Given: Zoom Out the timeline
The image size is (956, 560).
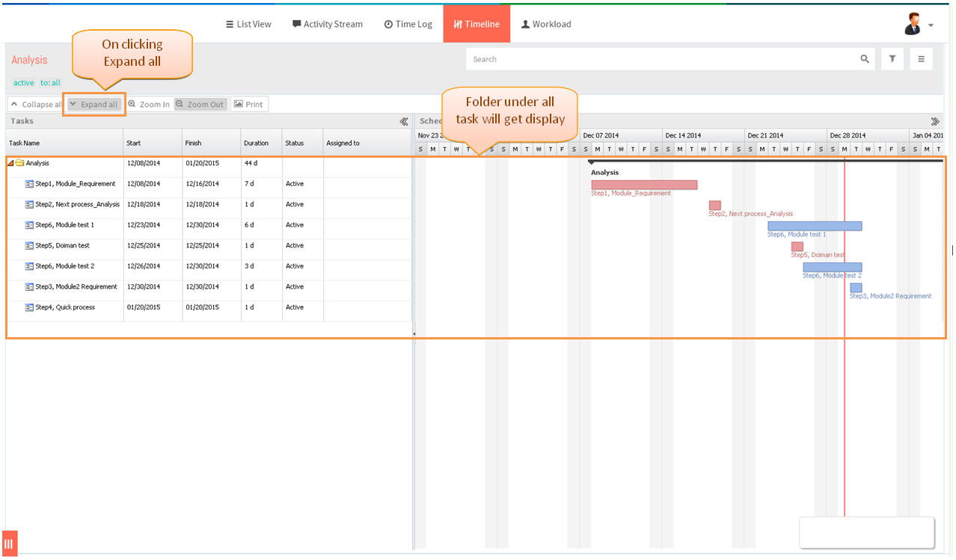Looking at the screenshot, I should [x=200, y=105].
